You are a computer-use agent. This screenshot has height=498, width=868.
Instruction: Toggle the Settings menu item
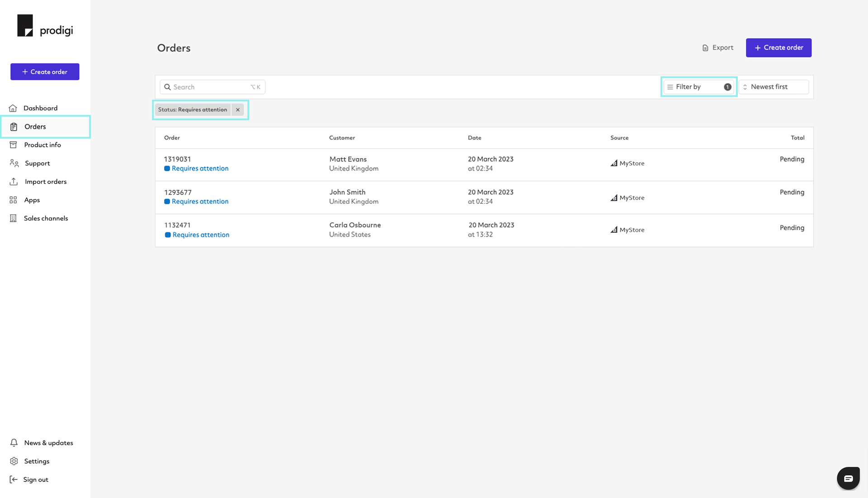point(36,460)
